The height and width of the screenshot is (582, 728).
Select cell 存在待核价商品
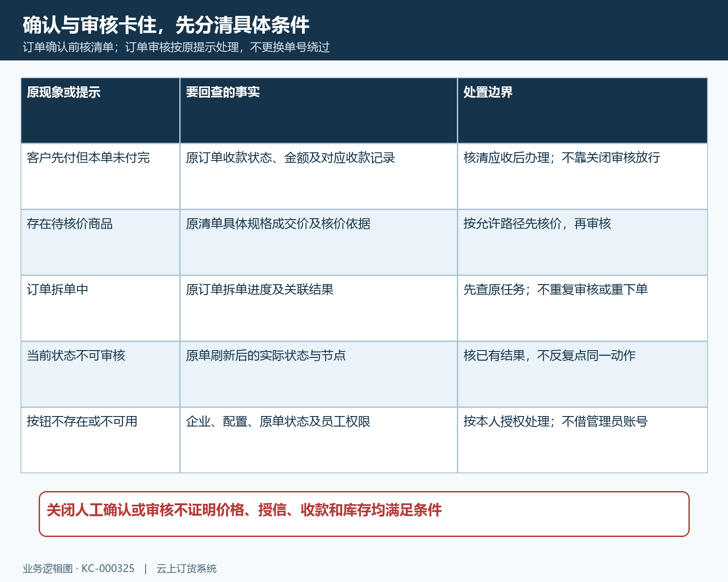(100, 242)
